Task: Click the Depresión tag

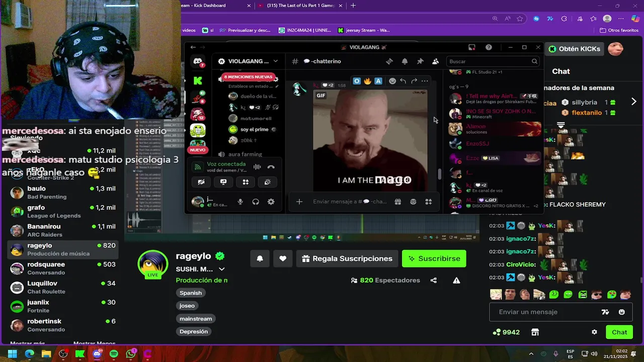Action: (x=194, y=331)
